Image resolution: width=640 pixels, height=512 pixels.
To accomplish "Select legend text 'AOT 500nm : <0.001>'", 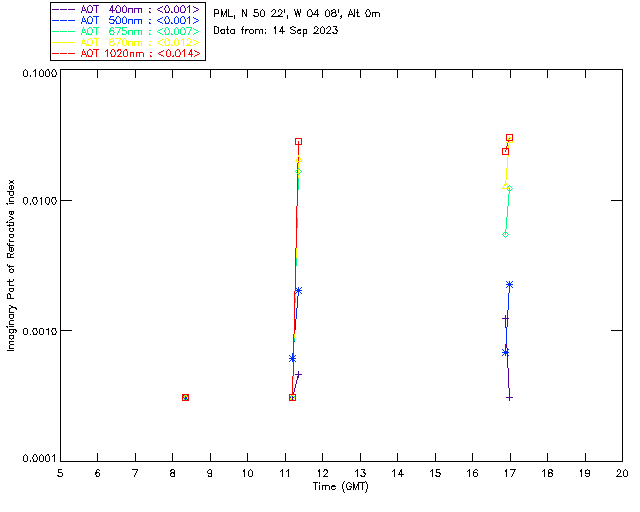I will click(x=140, y=20).
